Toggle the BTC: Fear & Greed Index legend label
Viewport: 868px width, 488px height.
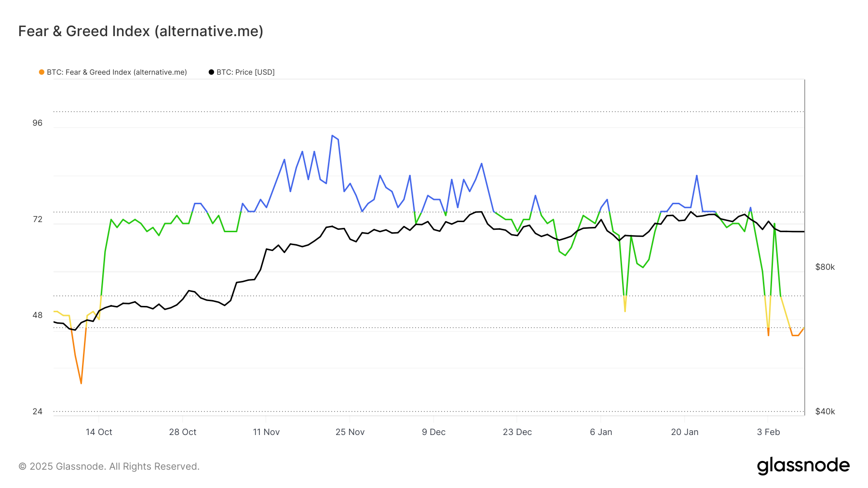click(x=117, y=72)
